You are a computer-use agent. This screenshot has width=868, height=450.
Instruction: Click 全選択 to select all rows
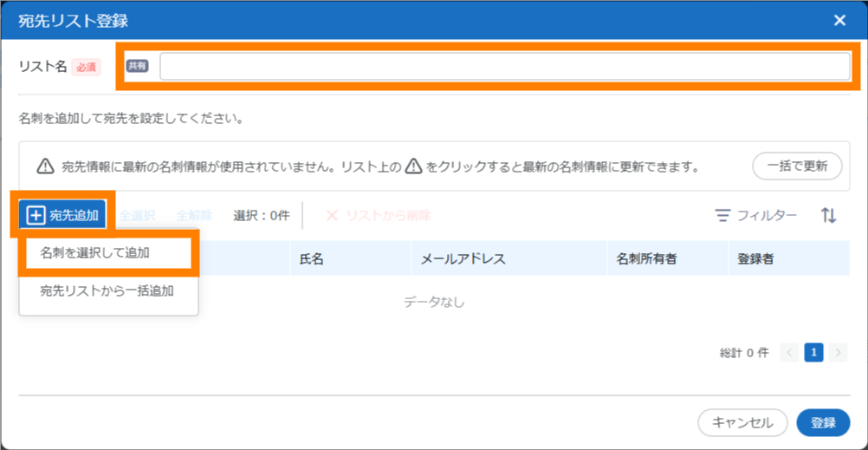137,215
